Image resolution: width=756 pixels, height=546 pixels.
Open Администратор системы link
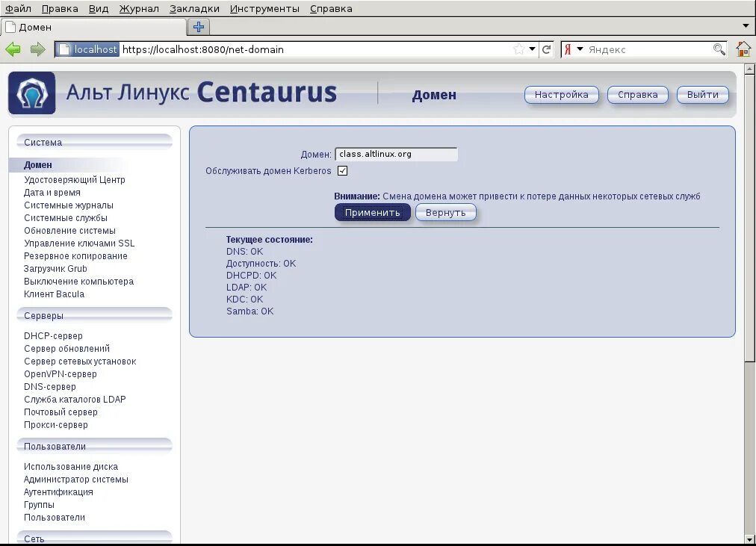click(76, 480)
